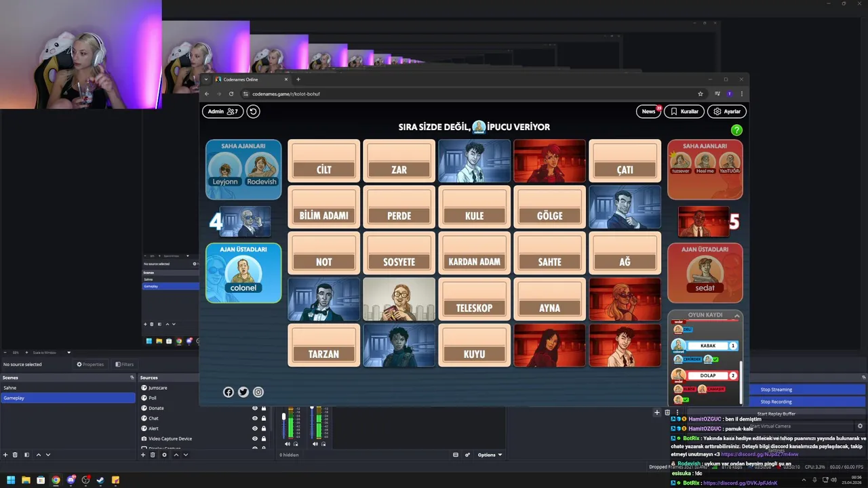Screen dimensions: 868x488
Task: Open source Properties button in OBS
Action: pos(90,364)
